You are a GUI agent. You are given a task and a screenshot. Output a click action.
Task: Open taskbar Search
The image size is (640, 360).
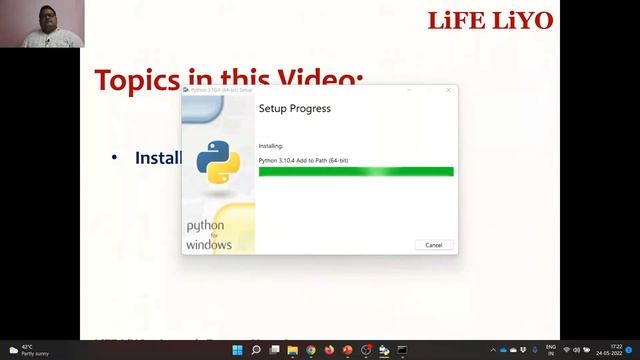pyautogui.click(x=256, y=350)
